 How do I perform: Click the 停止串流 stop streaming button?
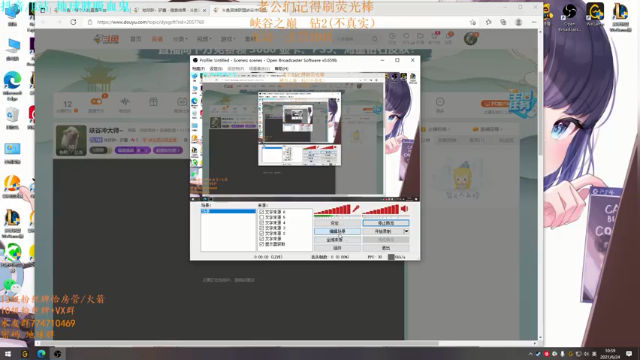[x=386, y=223]
